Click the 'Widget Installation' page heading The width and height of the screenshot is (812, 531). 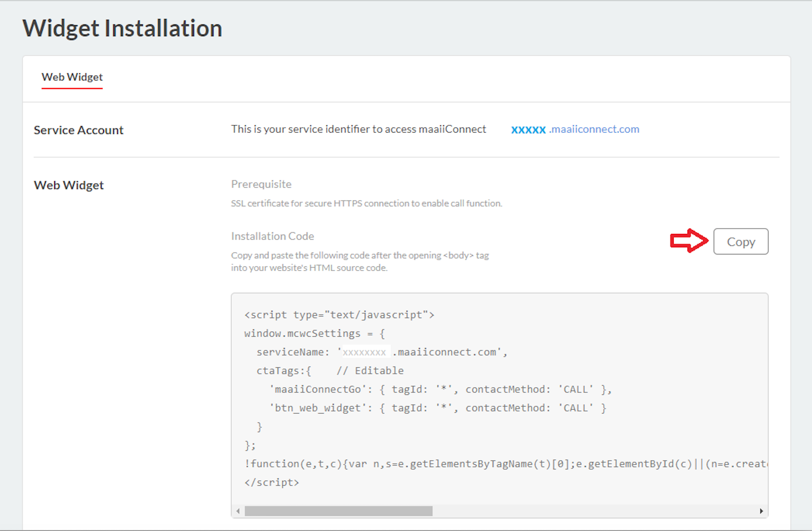(x=122, y=28)
